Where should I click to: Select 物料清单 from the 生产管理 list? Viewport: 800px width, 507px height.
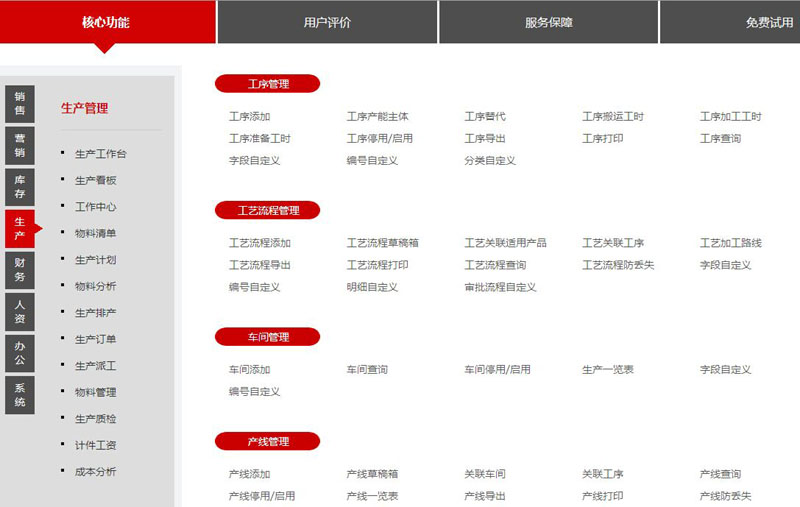click(x=95, y=233)
